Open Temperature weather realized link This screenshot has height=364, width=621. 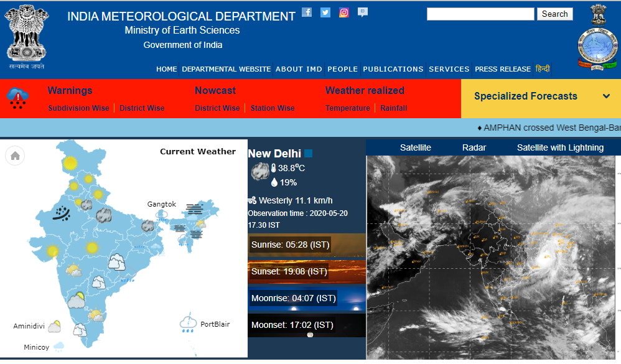[347, 108]
